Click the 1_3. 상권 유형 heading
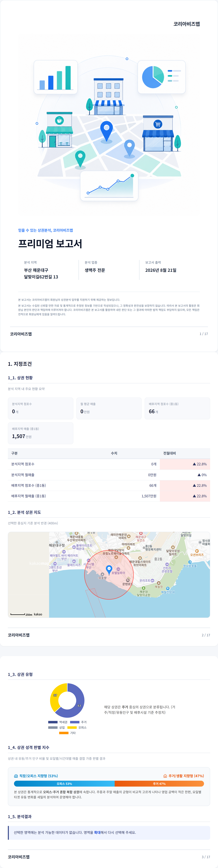Image resolution: width=218 pixels, height=868 pixels. (20, 674)
